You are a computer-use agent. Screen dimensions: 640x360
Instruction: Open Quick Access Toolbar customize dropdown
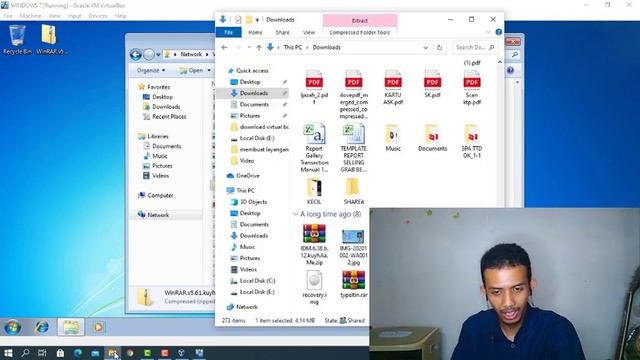257,20
